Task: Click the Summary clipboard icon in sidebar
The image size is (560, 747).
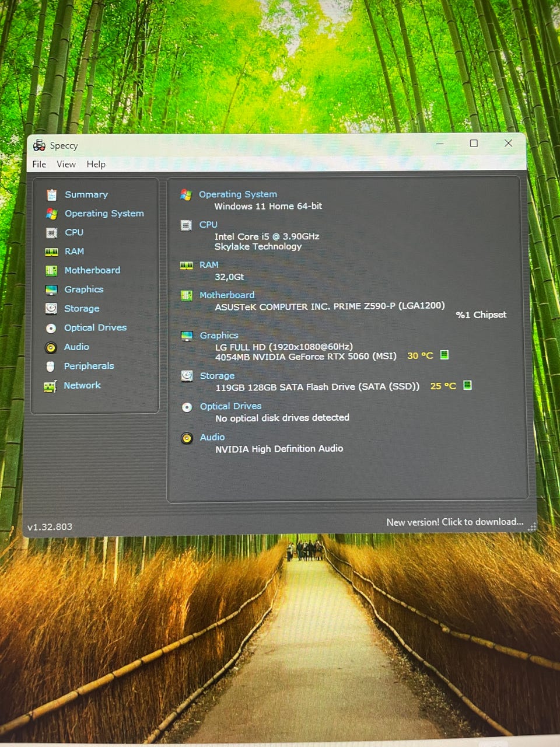Action: [x=51, y=195]
